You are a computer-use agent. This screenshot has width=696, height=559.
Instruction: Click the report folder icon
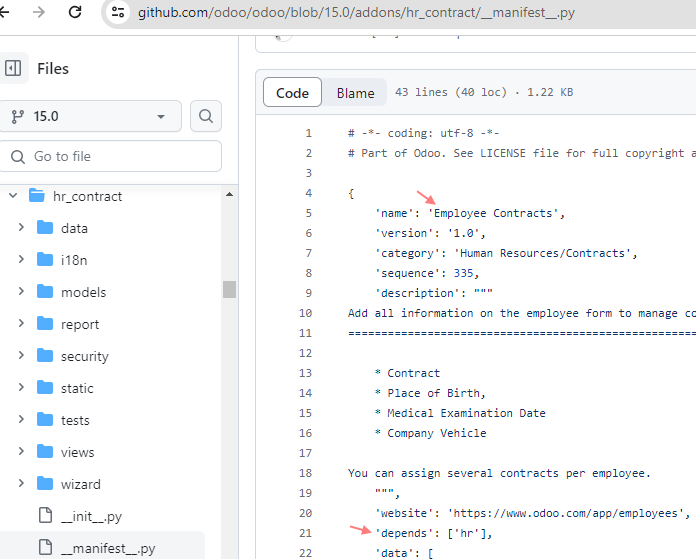tap(45, 323)
